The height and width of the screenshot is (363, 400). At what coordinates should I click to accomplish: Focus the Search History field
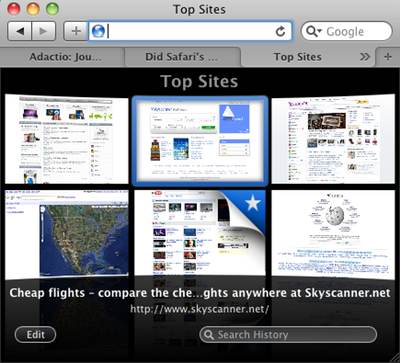coord(288,335)
